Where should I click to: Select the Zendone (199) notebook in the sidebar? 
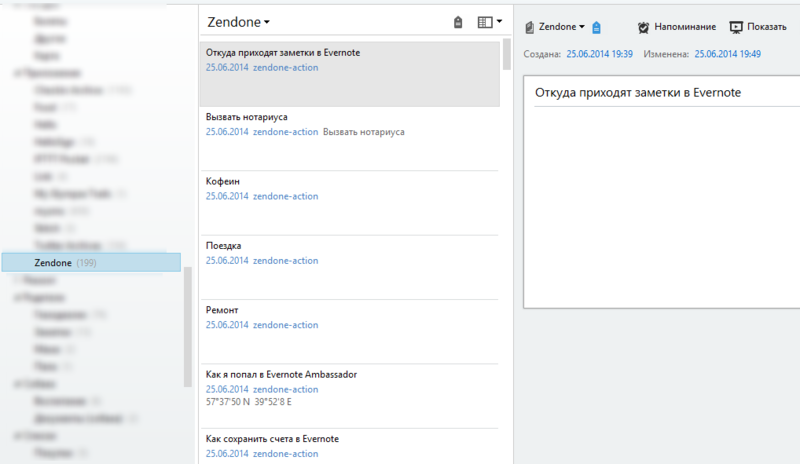point(91,262)
